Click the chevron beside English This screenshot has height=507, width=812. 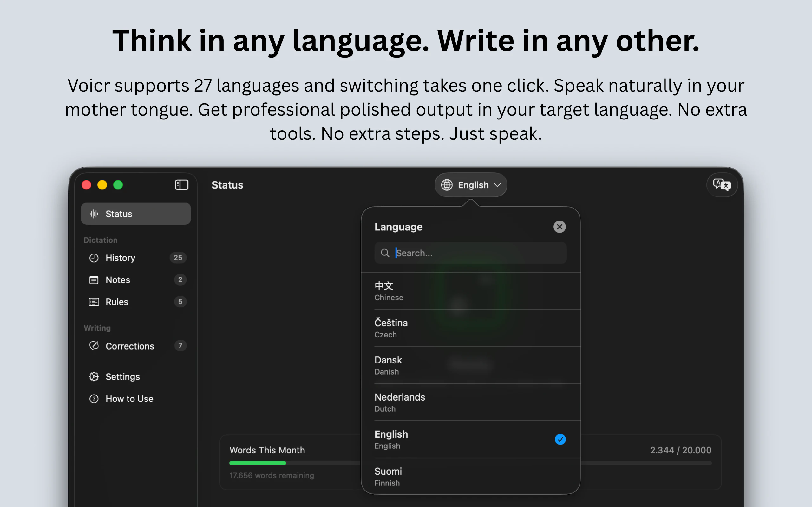pos(497,185)
